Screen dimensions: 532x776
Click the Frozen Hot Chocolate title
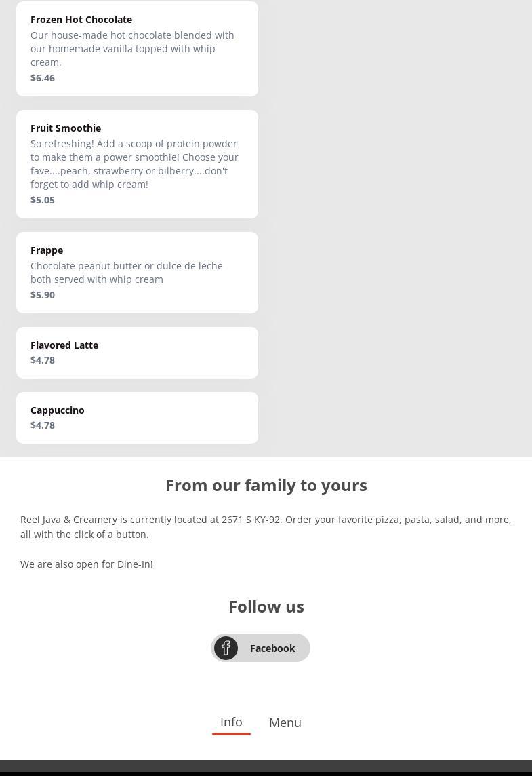pyautogui.click(x=81, y=20)
